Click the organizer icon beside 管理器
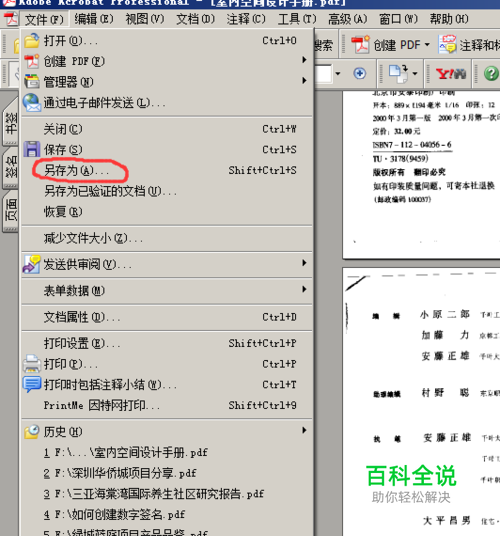Image resolution: width=500 pixels, height=536 pixels. pos(32,82)
